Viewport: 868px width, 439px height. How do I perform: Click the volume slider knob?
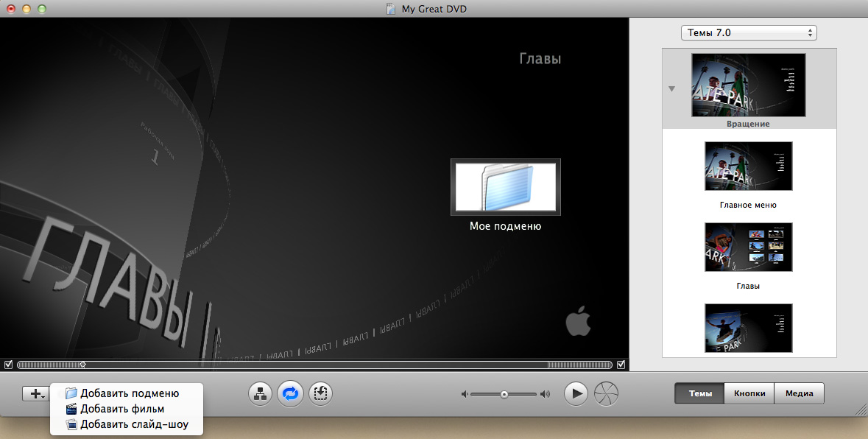click(504, 394)
